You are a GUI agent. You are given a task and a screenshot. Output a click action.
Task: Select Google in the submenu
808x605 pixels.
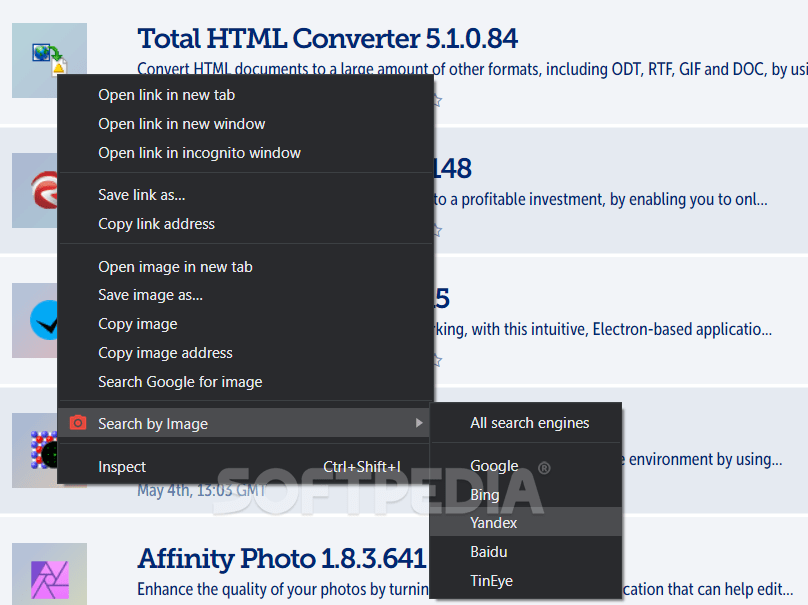(526, 465)
